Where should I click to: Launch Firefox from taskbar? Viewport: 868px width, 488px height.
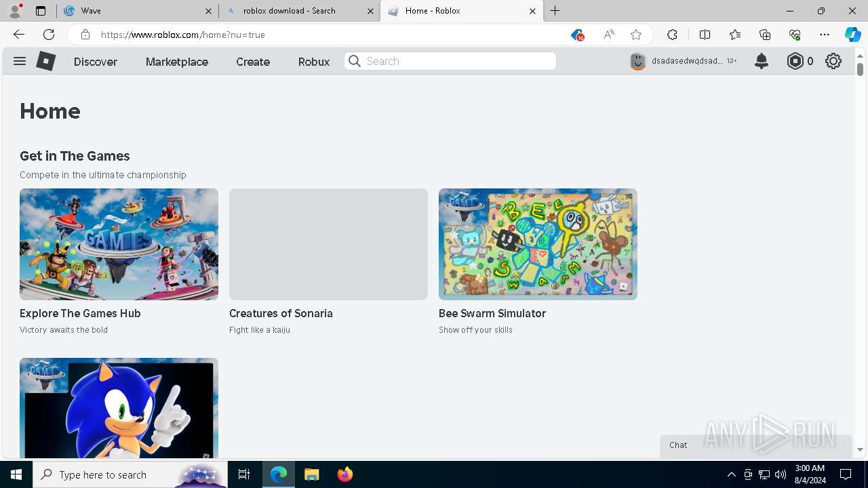click(345, 474)
